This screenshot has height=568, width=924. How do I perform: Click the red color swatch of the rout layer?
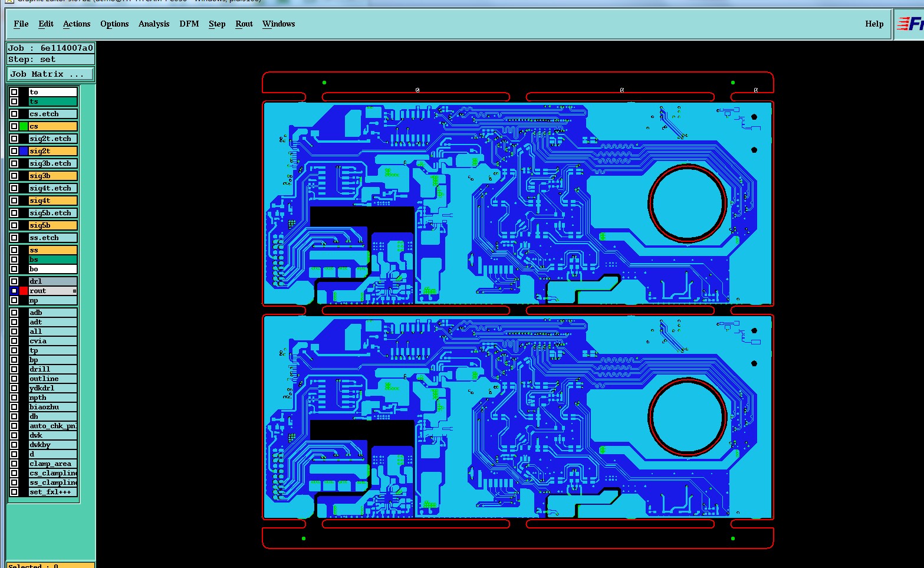click(x=24, y=291)
